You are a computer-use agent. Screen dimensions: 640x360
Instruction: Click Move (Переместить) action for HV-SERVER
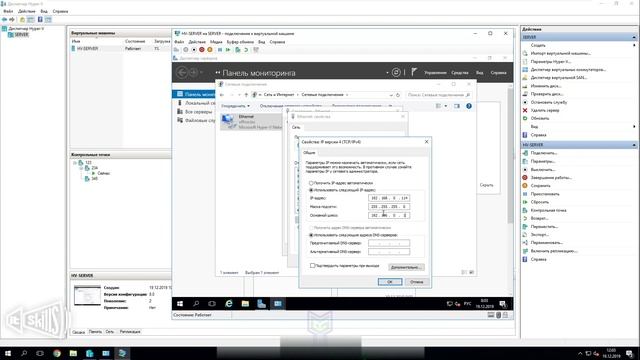[544, 227]
